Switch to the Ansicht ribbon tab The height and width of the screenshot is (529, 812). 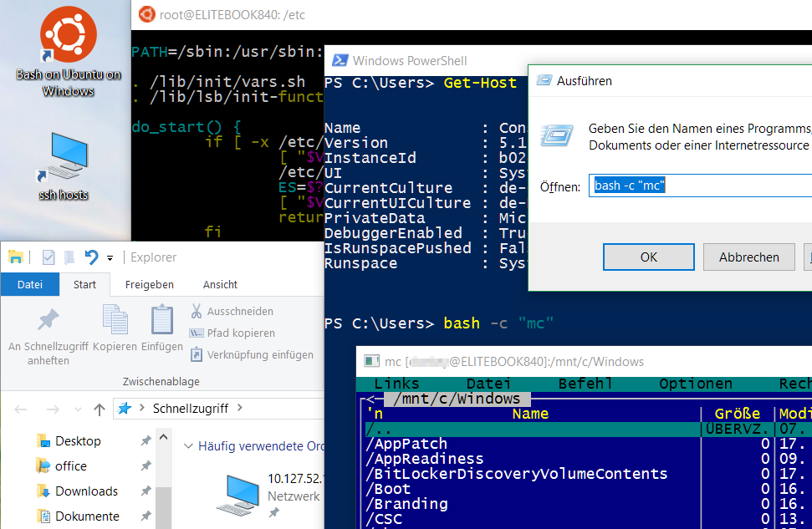220,284
